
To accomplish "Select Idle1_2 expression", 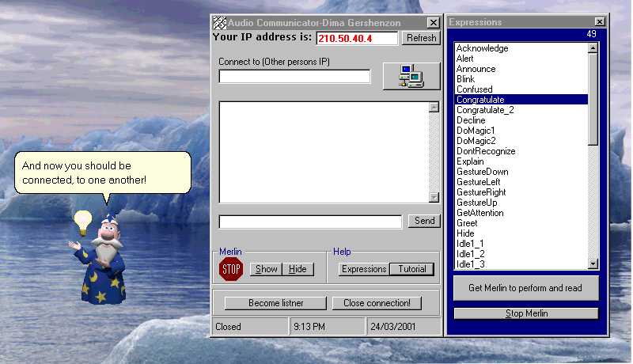I will pos(521,254).
